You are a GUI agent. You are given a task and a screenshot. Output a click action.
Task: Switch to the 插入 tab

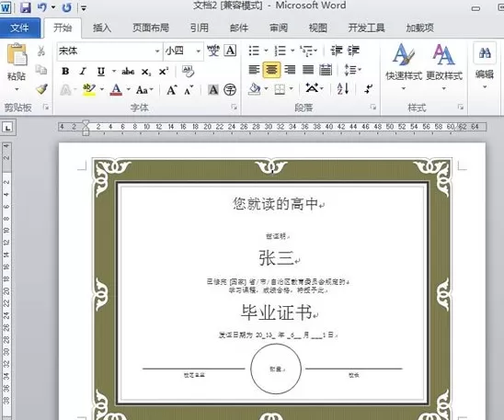pyautogui.click(x=102, y=28)
